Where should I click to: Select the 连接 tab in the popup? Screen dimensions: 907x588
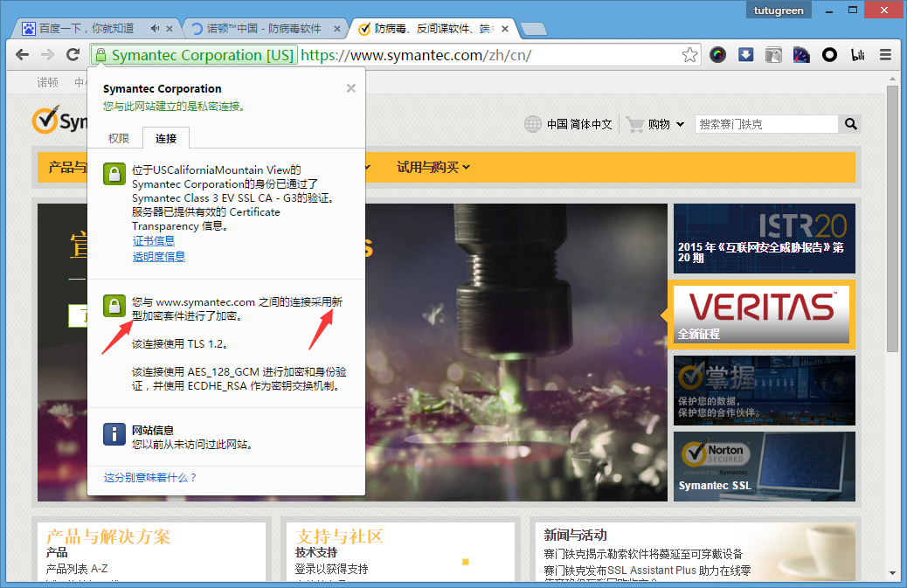(166, 138)
